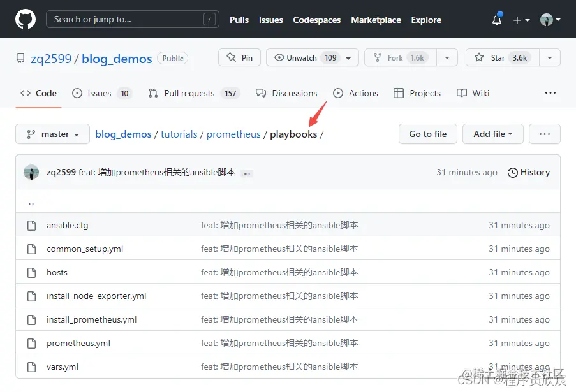Image resolution: width=576 pixels, height=392 pixels.
Task: Pin the repository with Pin button
Action: [239, 57]
